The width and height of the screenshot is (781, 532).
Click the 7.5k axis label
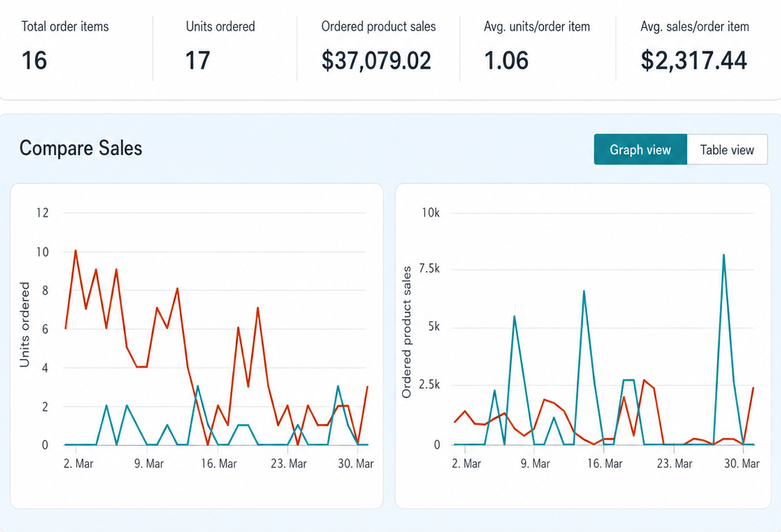(429, 269)
